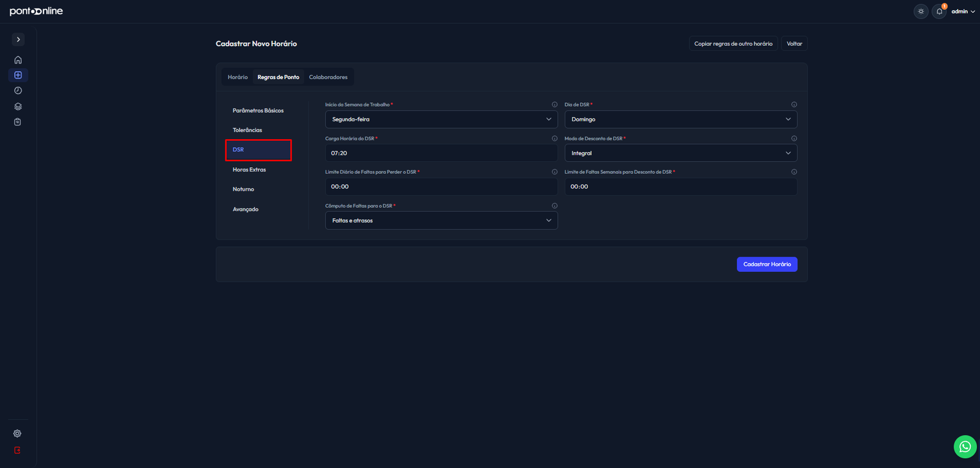Click Copiar regras de outro horário
980x468 pixels.
coord(733,43)
